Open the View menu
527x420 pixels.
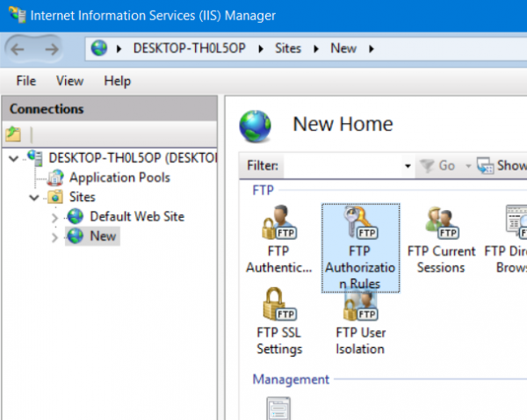[x=69, y=81]
